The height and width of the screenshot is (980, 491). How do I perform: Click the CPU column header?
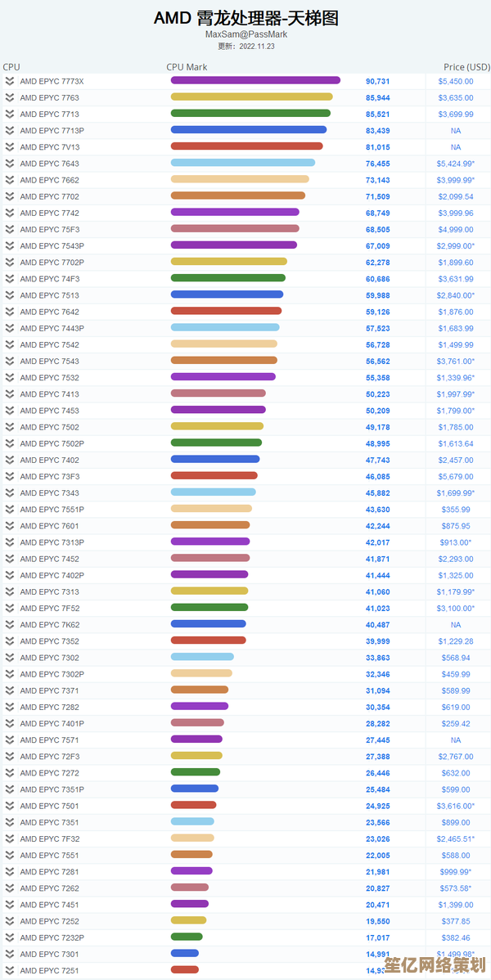point(11,67)
